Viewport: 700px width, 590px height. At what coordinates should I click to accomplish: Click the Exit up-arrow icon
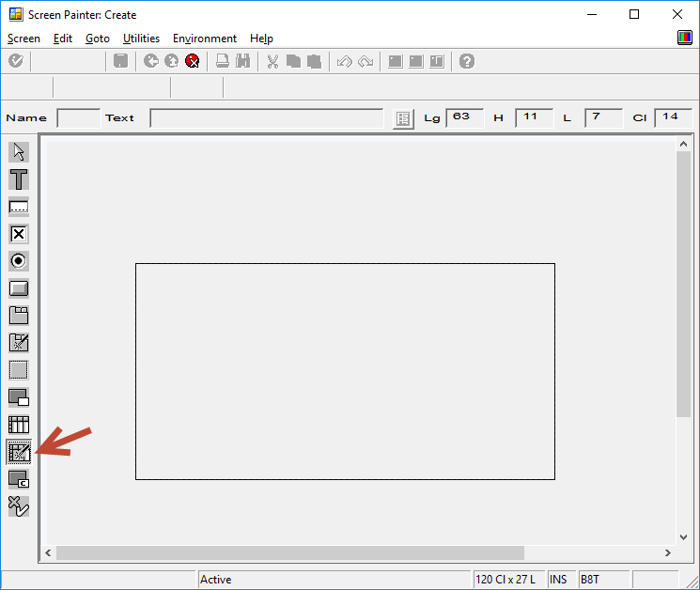pos(171,61)
